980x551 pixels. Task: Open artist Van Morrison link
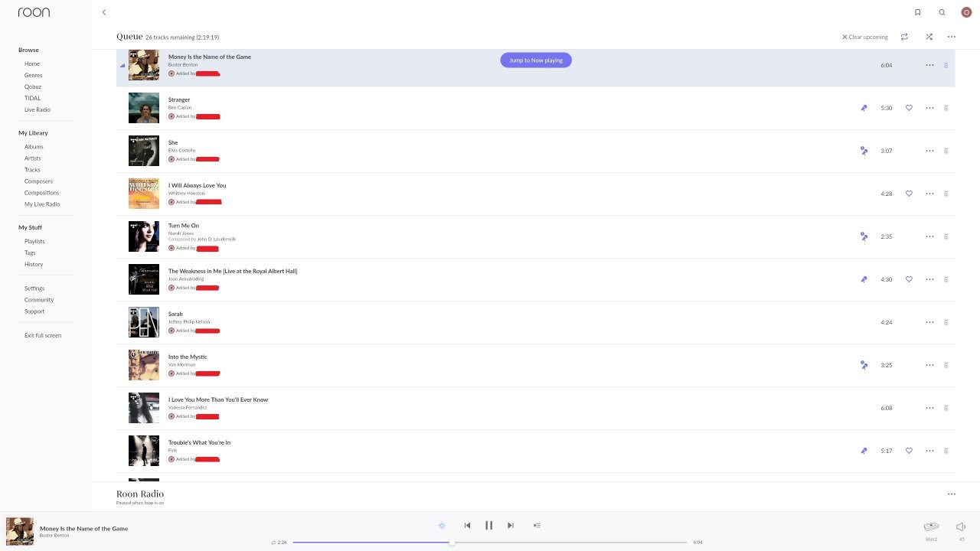[x=182, y=364]
